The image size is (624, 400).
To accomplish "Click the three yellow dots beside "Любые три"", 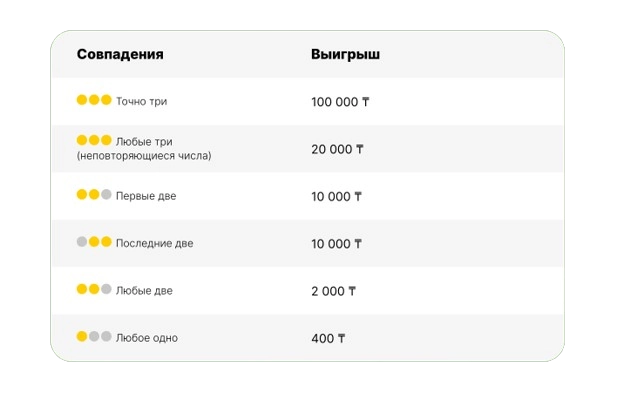I will [x=93, y=141].
